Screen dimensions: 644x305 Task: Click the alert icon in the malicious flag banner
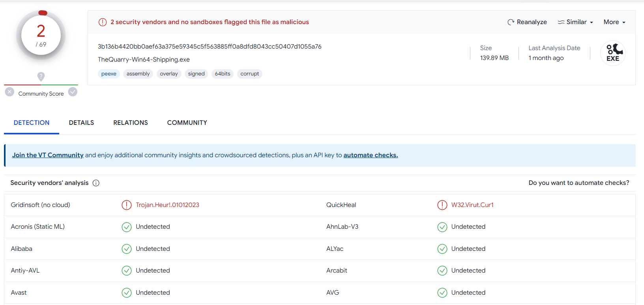point(103,22)
